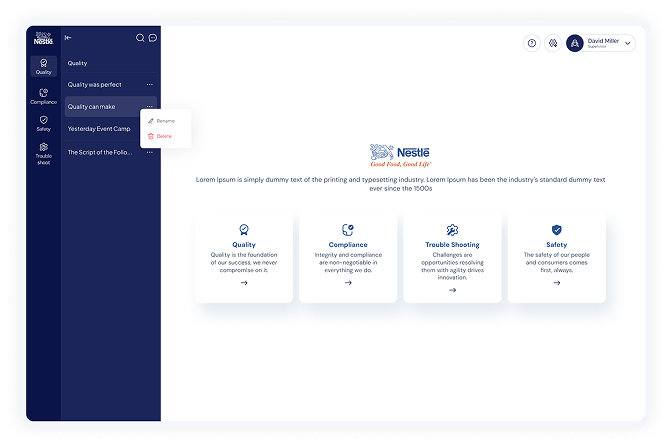Click the Compliance card icon

pyautogui.click(x=348, y=230)
